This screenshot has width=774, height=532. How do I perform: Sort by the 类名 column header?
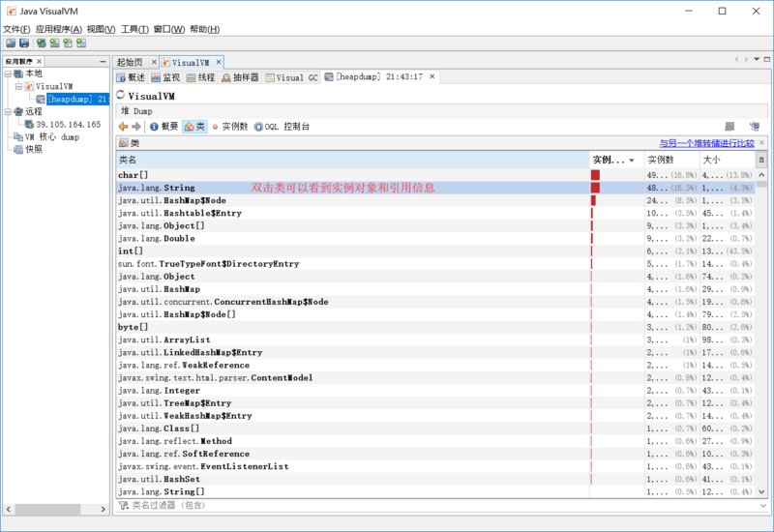pos(353,160)
